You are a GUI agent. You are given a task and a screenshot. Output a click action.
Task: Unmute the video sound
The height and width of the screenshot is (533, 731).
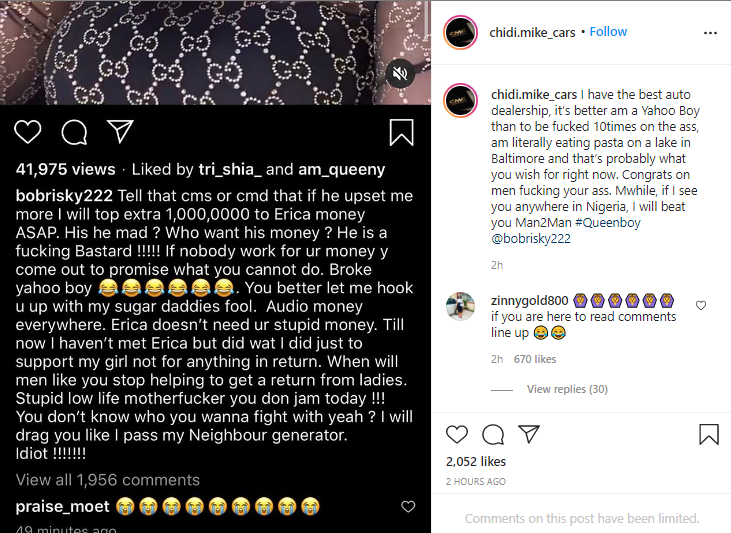tap(399, 73)
